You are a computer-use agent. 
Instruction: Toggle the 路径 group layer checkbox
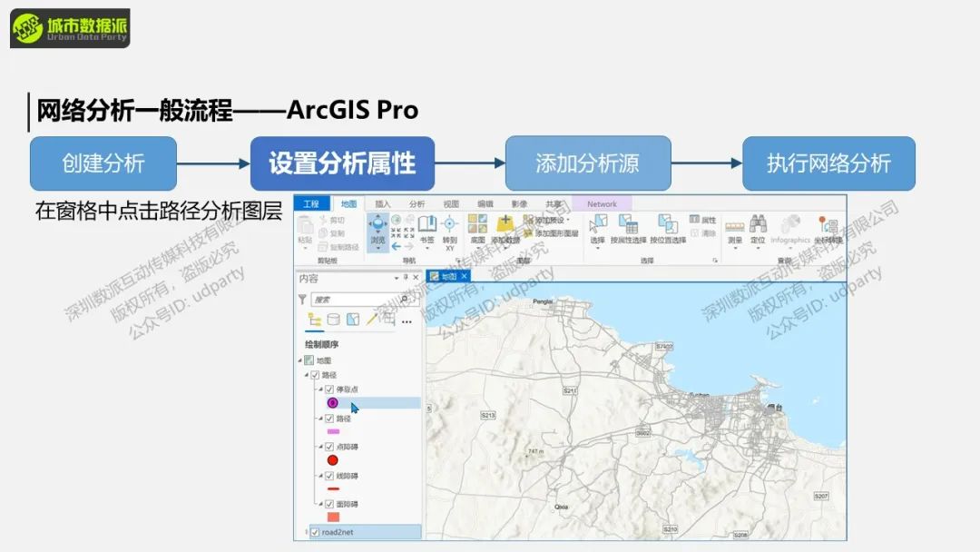315,375
